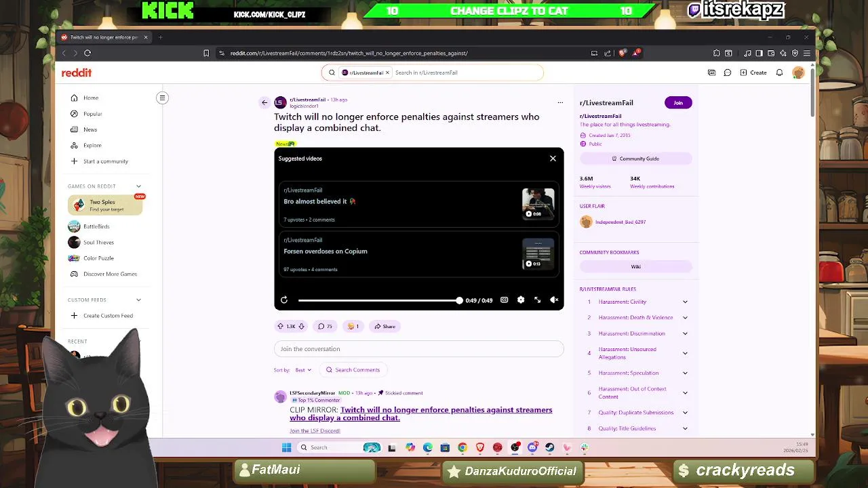Image resolution: width=868 pixels, height=488 pixels.
Task: Close the Suggested videos overlay
Action: (x=553, y=159)
